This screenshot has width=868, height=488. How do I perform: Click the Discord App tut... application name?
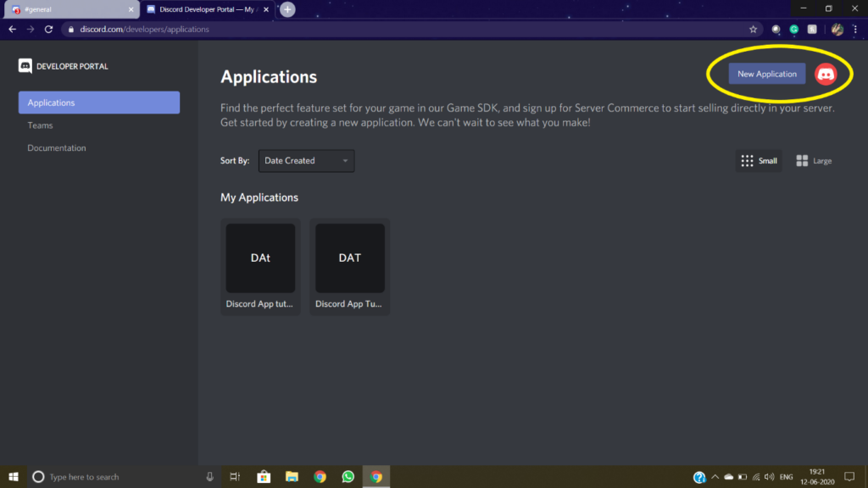[259, 304]
